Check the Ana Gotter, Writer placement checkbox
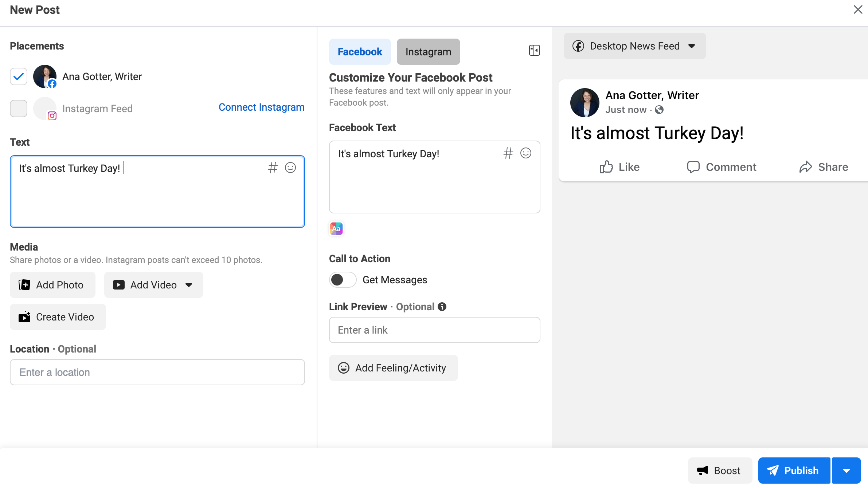This screenshot has width=868, height=488. click(x=19, y=76)
